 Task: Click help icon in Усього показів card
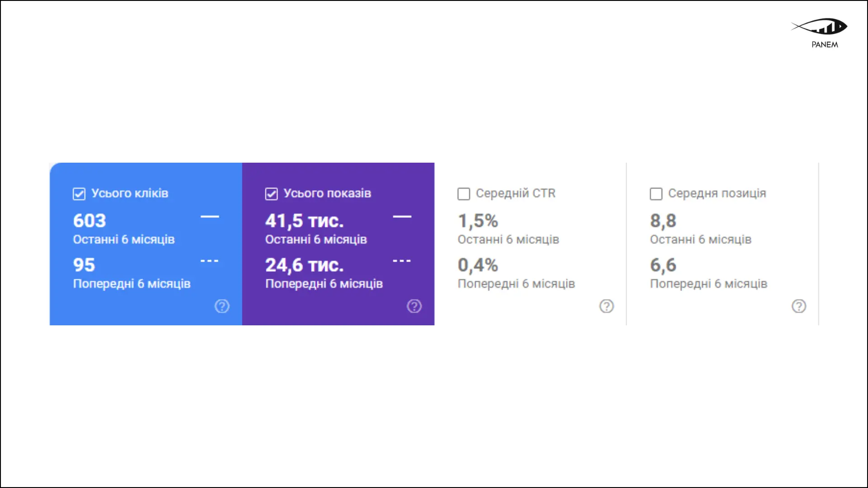(414, 306)
